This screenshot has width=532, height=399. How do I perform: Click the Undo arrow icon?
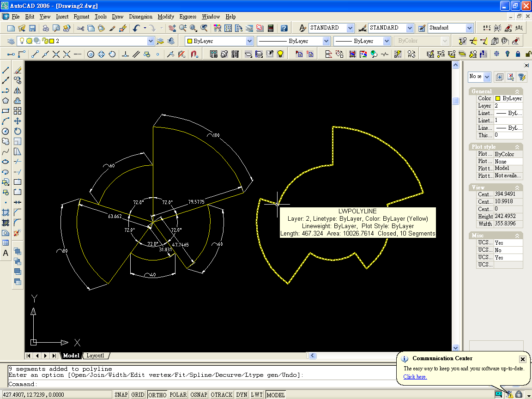[136, 28]
